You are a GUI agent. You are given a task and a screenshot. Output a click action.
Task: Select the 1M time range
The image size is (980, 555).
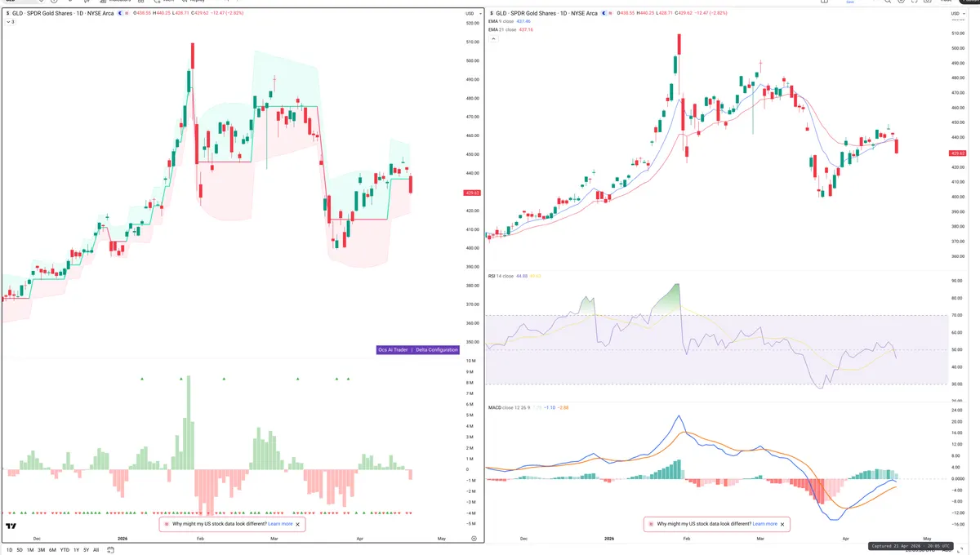(30, 550)
